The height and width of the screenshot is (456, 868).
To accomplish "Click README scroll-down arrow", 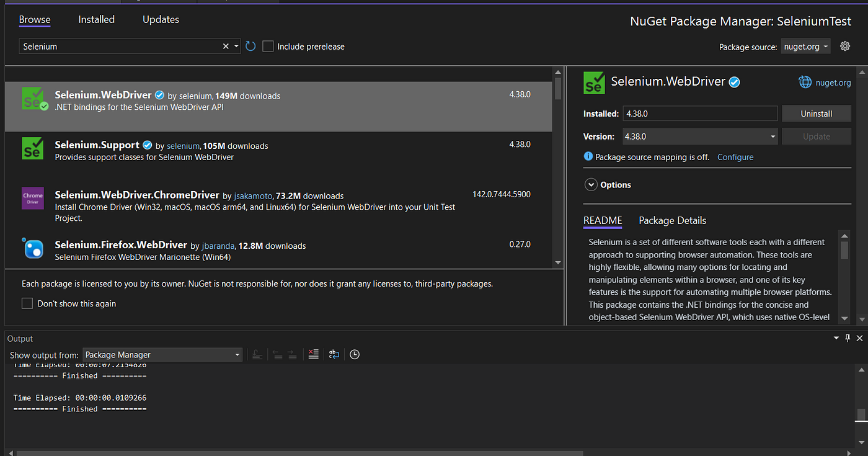I will (x=844, y=318).
